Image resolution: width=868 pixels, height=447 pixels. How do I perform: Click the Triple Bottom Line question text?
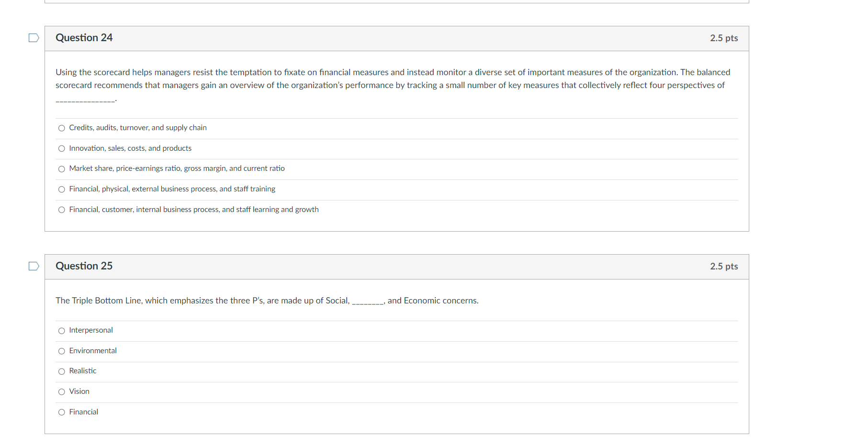tap(267, 301)
